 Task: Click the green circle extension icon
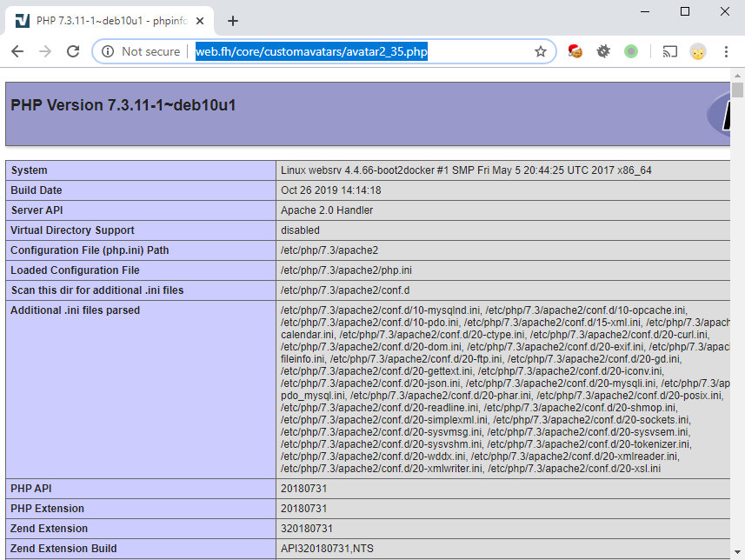[x=631, y=51]
